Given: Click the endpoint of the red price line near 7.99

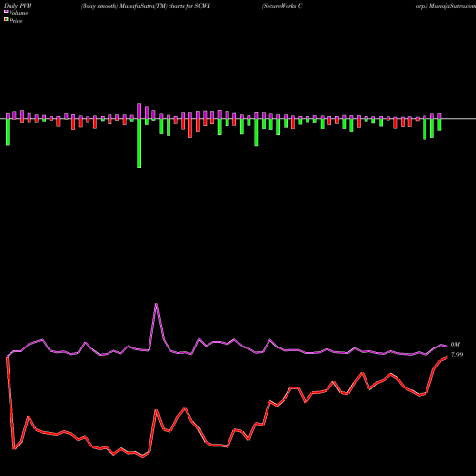Looking at the screenshot, I should coord(447,357).
